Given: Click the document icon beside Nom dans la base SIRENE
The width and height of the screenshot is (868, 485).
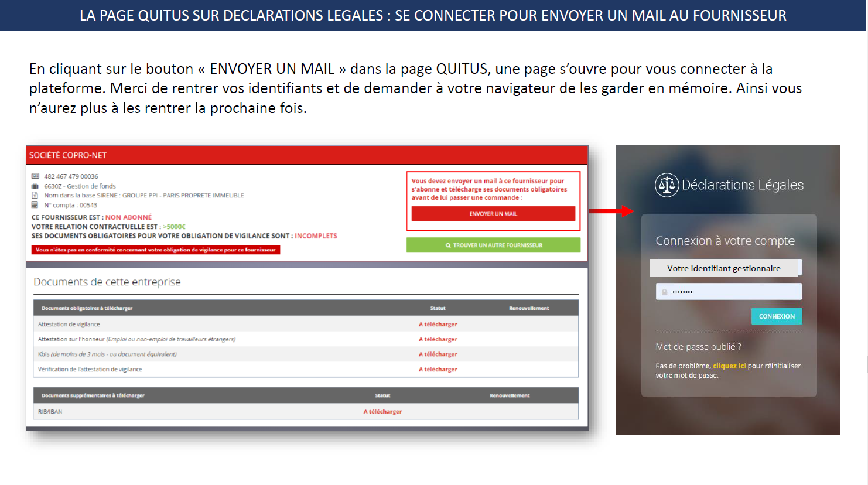Looking at the screenshot, I should pos(35,196).
